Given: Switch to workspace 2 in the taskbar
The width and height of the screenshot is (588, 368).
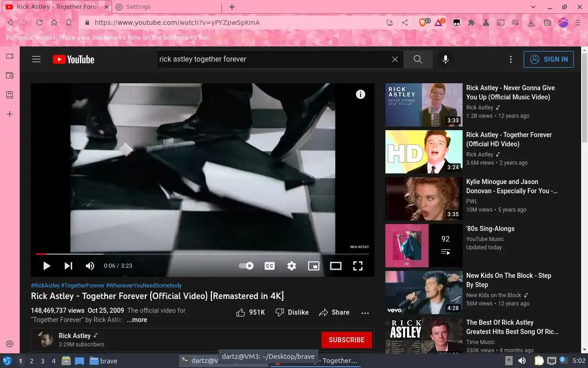Looking at the screenshot, I should [31, 361].
